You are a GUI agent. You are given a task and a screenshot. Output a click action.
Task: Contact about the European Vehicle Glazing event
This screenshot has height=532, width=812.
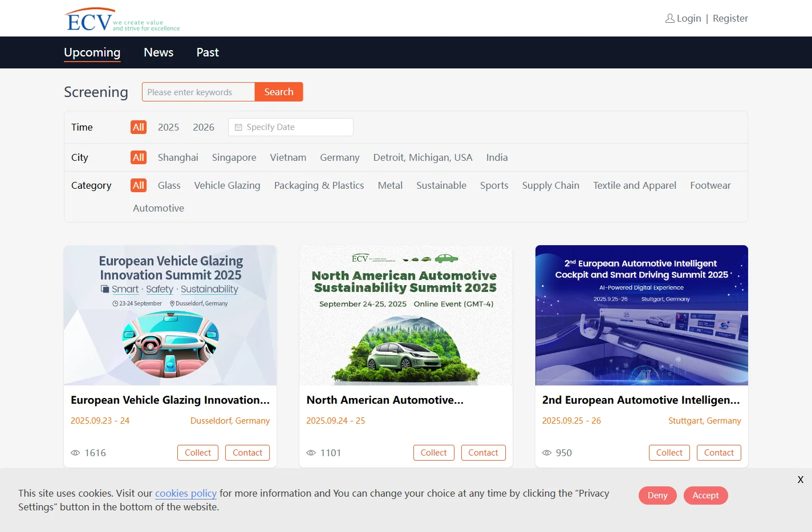click(247, 453)
